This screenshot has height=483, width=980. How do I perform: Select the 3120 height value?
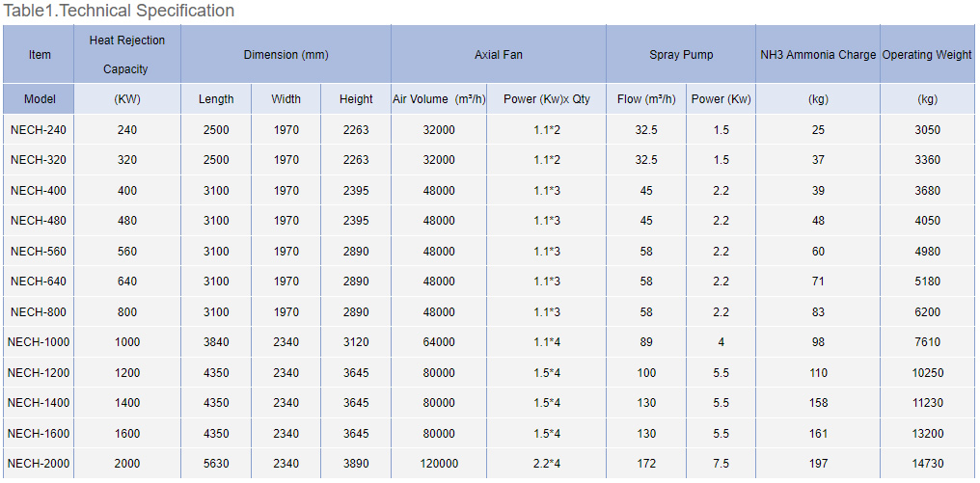pos(356,342)
